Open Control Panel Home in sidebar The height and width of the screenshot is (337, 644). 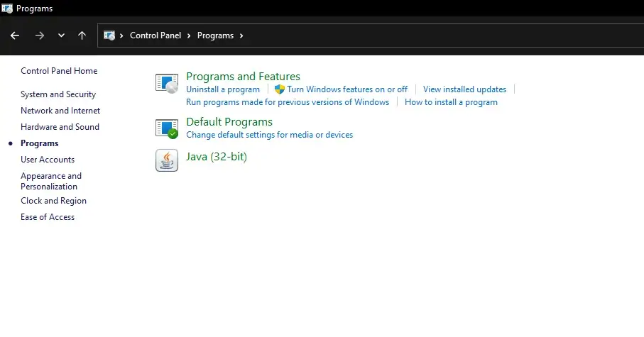59,71
